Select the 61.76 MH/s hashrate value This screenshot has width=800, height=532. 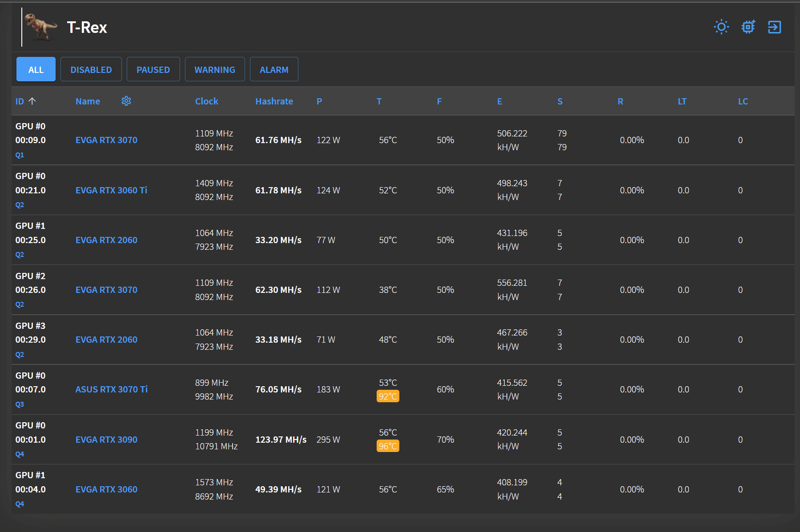point(278,140)
